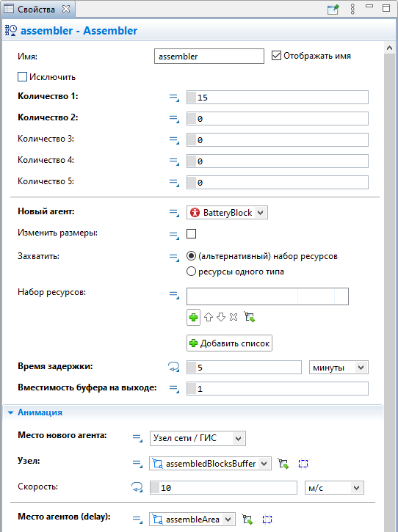
Task: Click scrollbar up arrow in properties panel
Action: coord(389,48)
